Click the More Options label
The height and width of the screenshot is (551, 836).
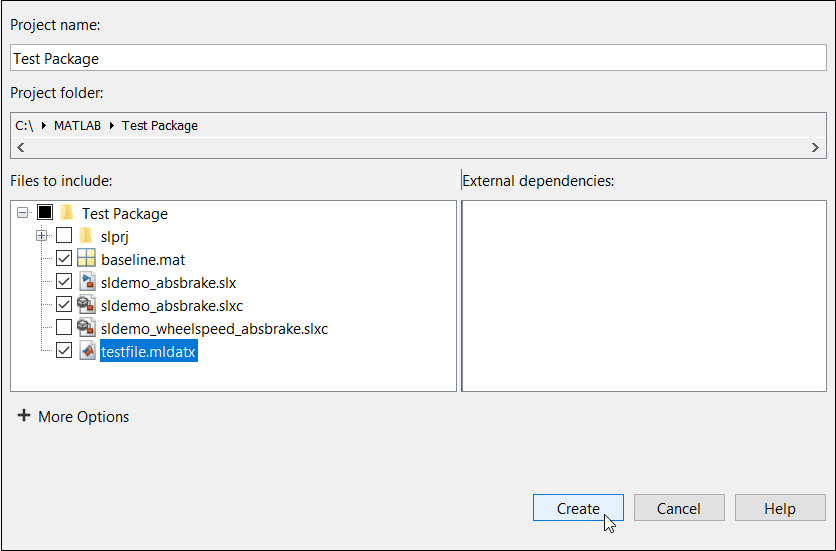tap(84, 417)
